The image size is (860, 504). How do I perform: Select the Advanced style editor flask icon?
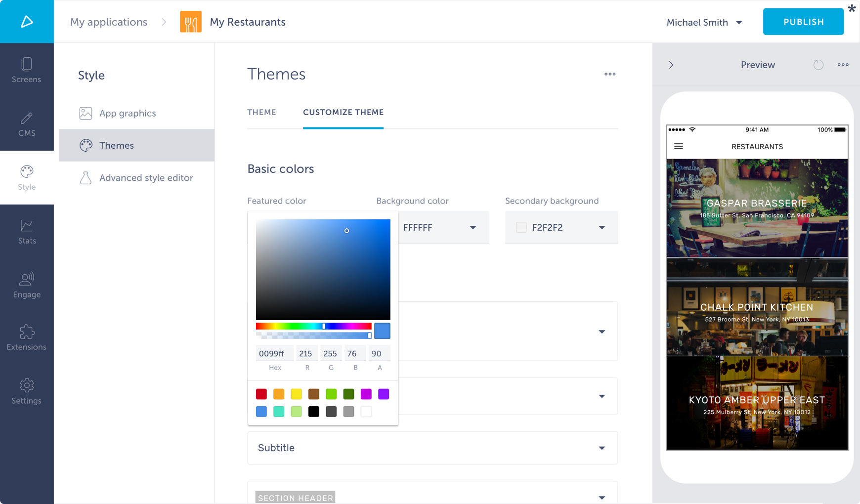(x=86, y=177)
